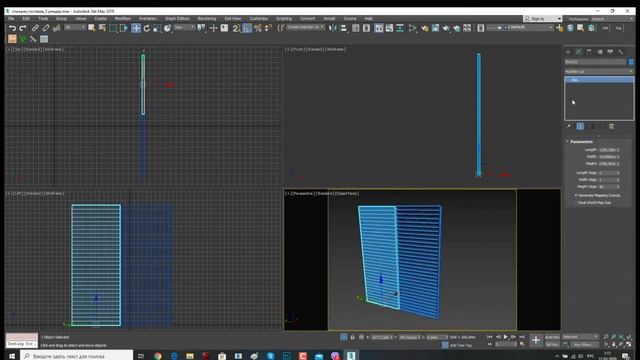Click the Height Segs value field
Screen dimensions: 640x360
pos(607,187)
